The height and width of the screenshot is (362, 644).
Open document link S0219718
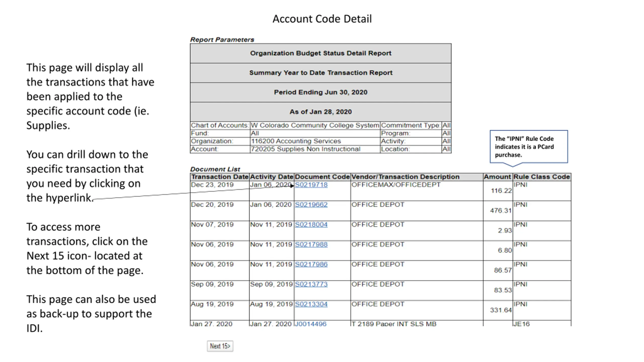pos(311,185)
